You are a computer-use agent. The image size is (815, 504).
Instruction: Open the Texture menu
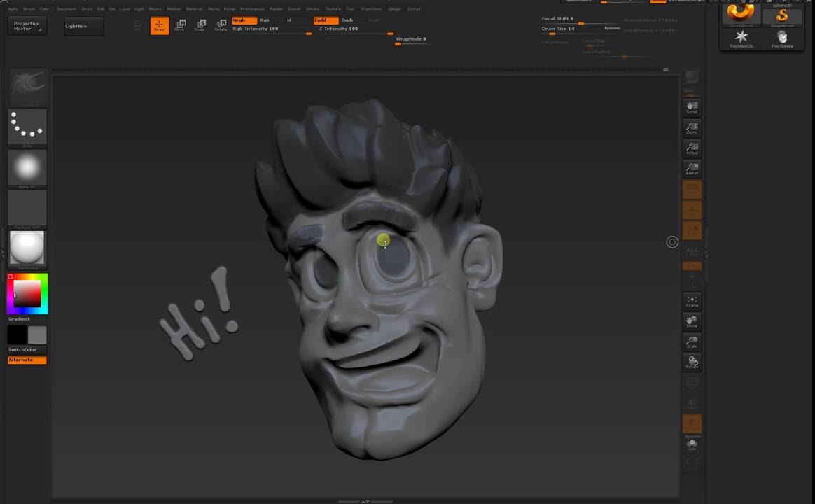pos(333,9)
